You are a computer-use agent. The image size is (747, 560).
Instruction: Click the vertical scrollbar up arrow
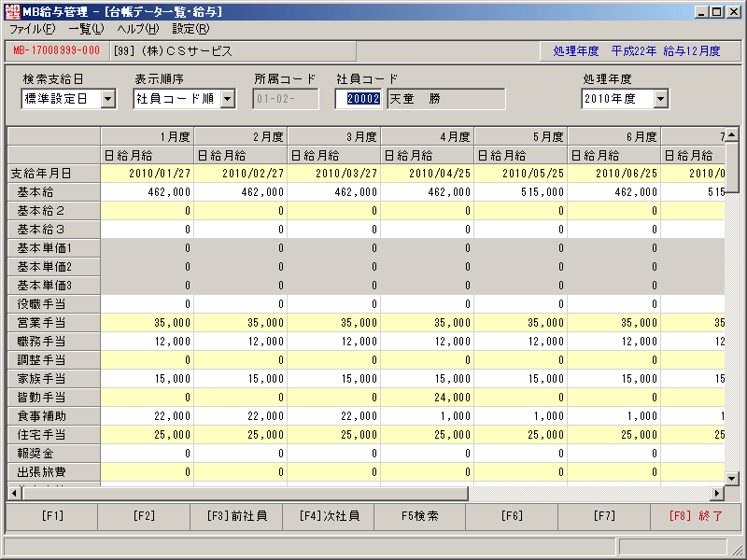732,134
